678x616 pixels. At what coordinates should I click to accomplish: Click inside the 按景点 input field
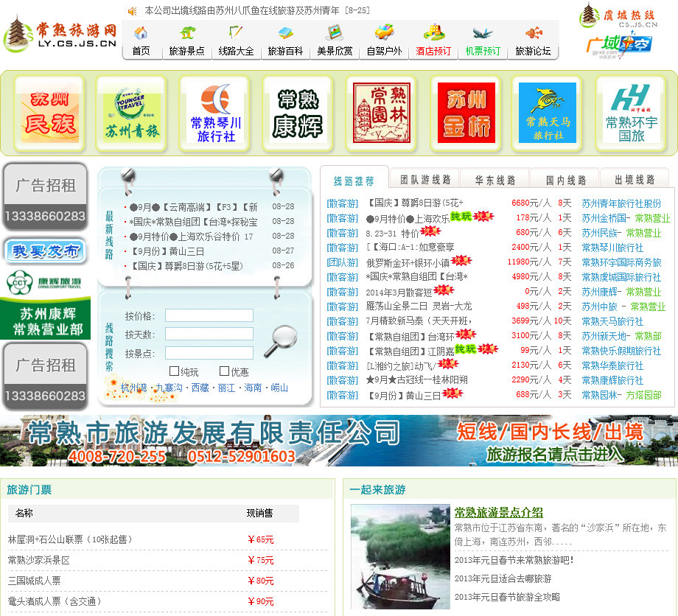[x=209, y=353]
